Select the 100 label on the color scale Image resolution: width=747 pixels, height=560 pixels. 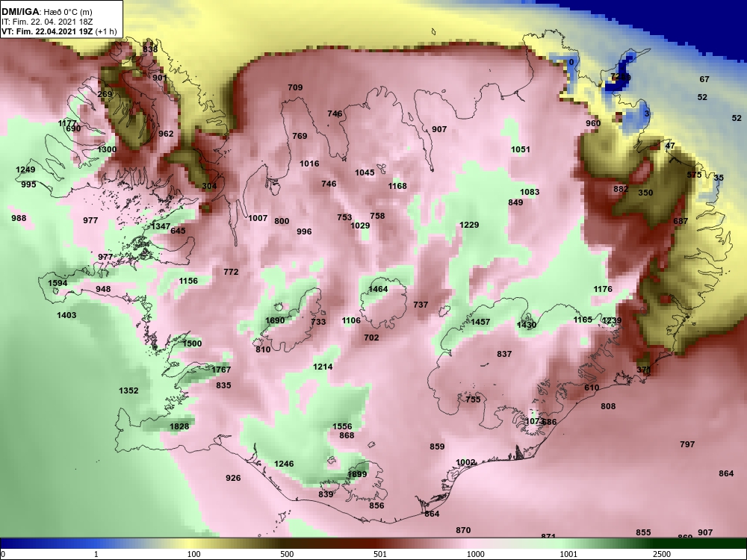pyautogui.click(x=193, y=554)
